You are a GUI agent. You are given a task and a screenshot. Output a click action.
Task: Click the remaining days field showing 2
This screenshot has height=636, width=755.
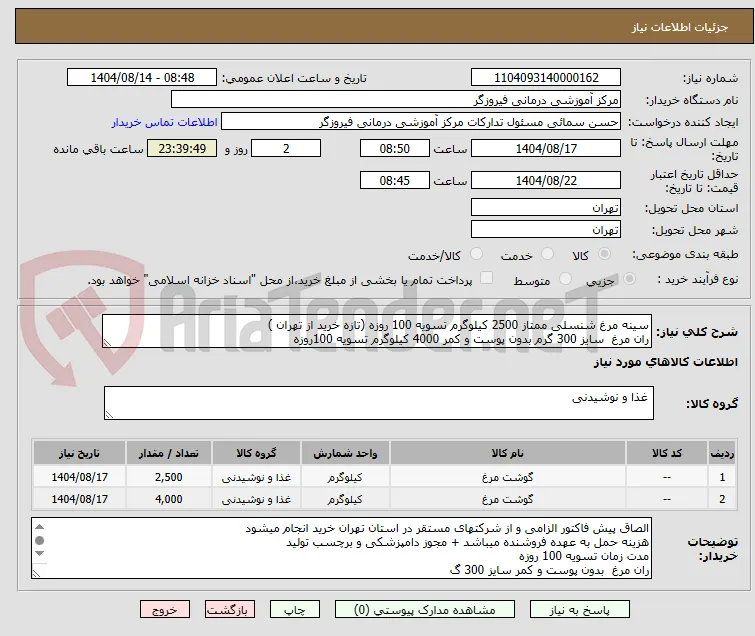[286, 148]
